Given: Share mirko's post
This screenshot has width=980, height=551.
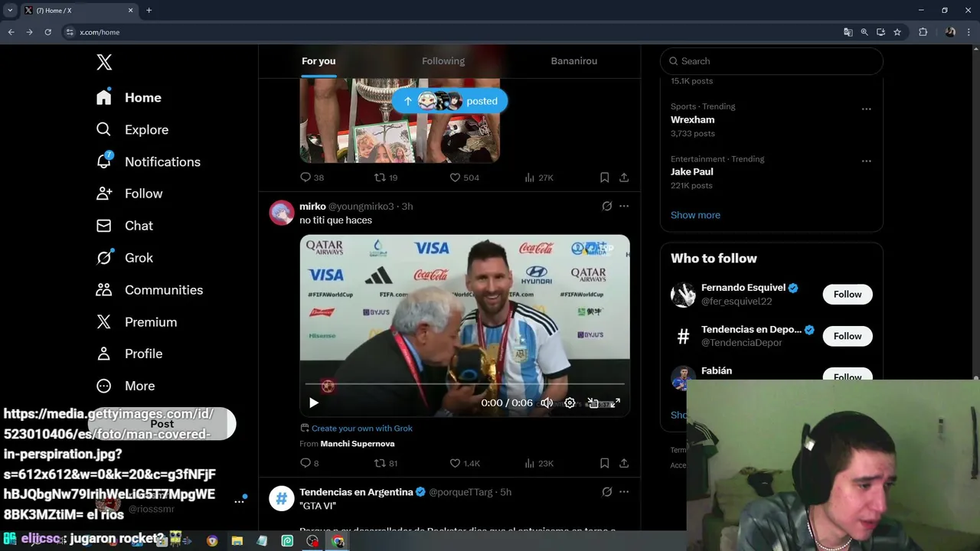Looking at the screenshot, I should click(624, 463).
